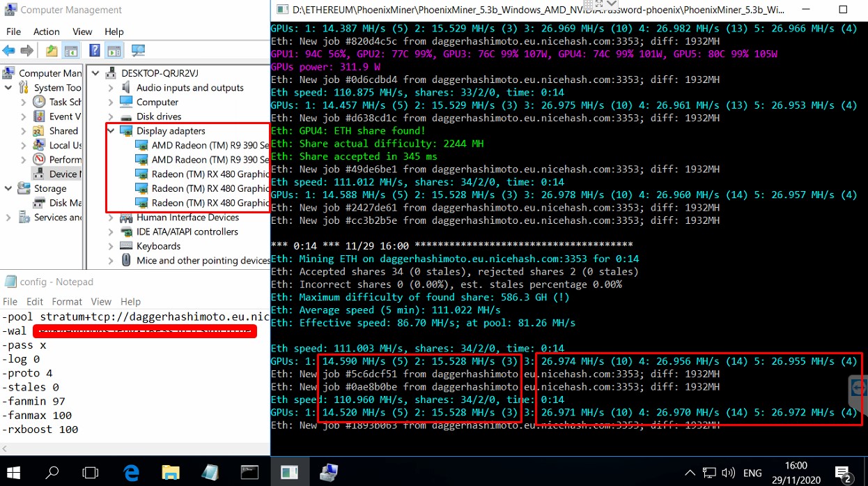Open the Help menu in Computer Management

[114, 31]
